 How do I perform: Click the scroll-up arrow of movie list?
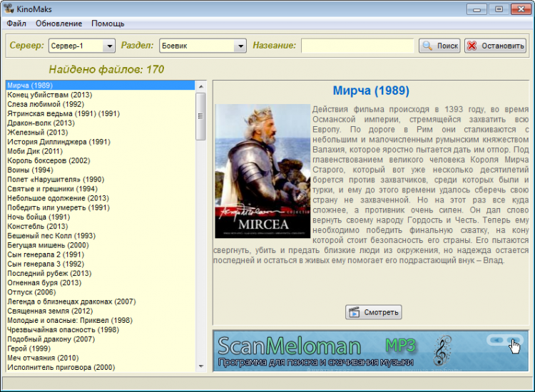pyautogui.click(x=200, y=86)
